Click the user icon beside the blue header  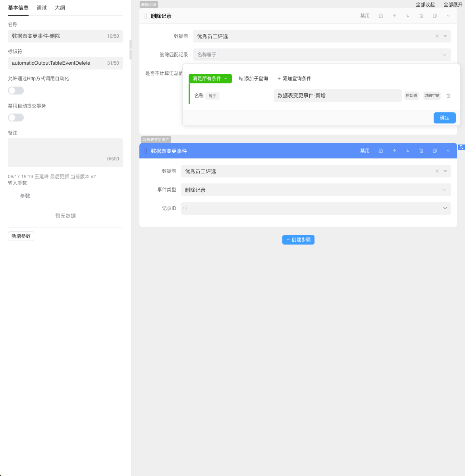click(461, 147)
